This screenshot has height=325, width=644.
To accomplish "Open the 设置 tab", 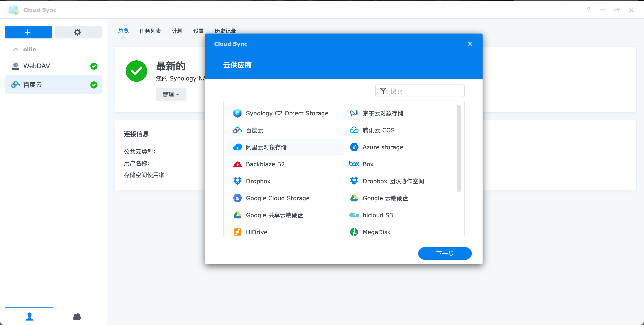I will point(199,31).
